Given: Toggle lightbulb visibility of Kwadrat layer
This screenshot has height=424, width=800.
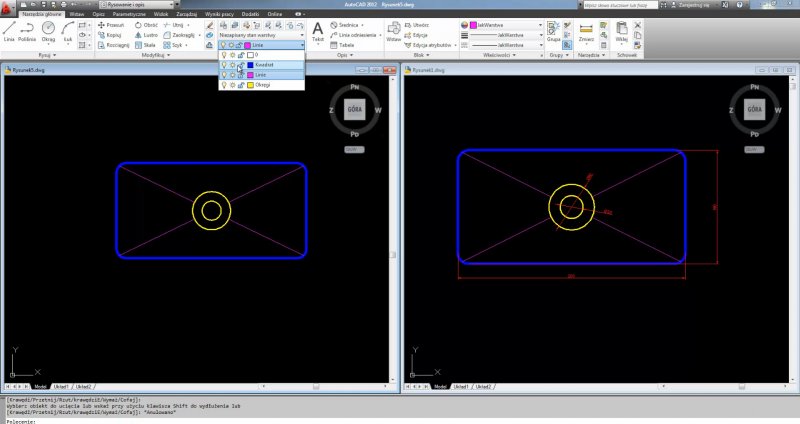Looking at the screenshot, I should pos(223,65).
